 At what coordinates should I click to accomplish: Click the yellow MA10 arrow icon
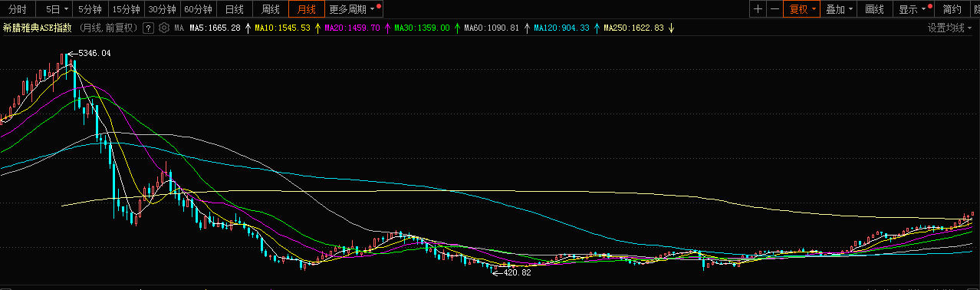tap(317, 28)
